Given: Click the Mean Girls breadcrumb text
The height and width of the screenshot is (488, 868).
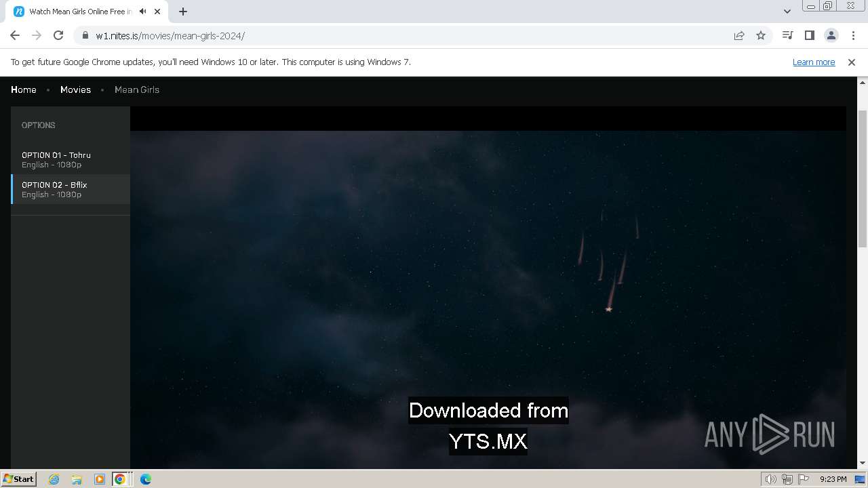Looking at the screenshot, I should (x=137, y=89).
